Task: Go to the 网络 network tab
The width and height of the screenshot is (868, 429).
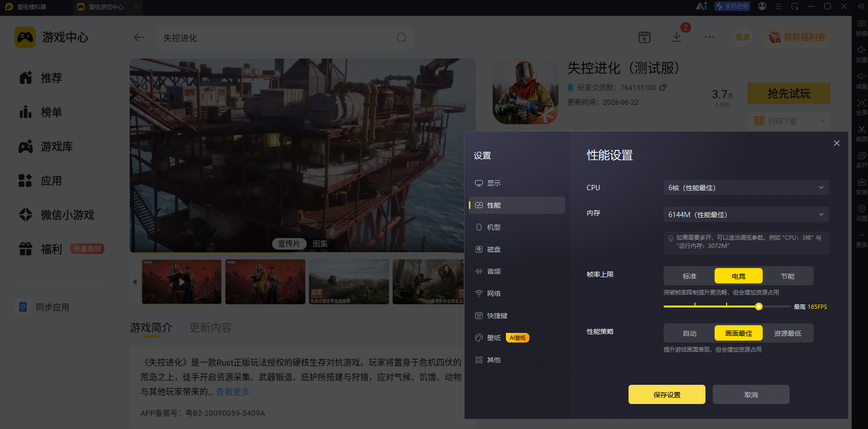Action: coord(516,294)
